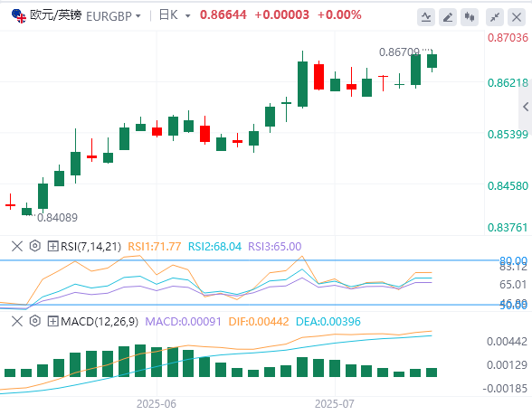The height and width of the screenshot is (415, 532).
Task: Open the candlestick chart type icon
Action: tap(470, 17)
